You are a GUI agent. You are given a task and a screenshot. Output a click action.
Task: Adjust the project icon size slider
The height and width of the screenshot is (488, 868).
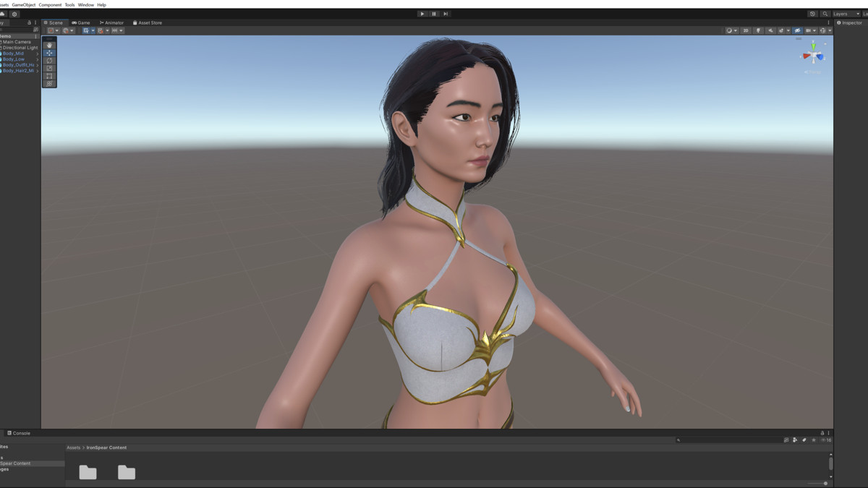[x=818, y=483]
